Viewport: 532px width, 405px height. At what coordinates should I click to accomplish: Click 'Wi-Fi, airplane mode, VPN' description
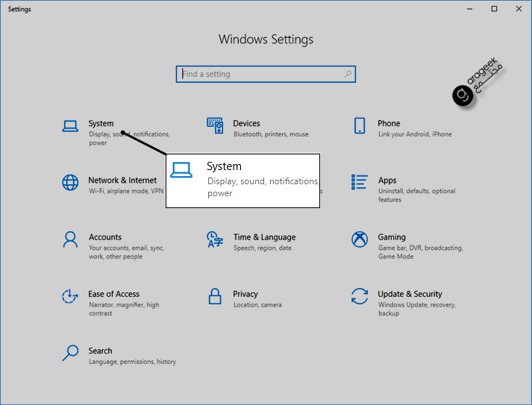[x=126, y=191]
